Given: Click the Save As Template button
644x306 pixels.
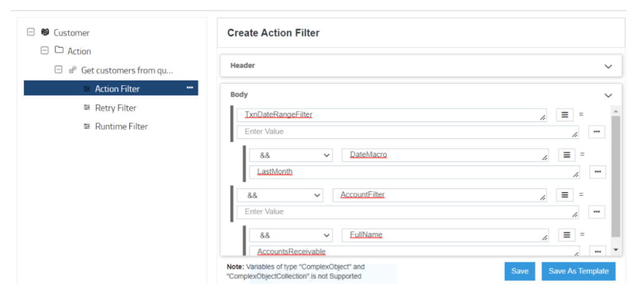Looking at the screenshot, I should click(578, 271).
